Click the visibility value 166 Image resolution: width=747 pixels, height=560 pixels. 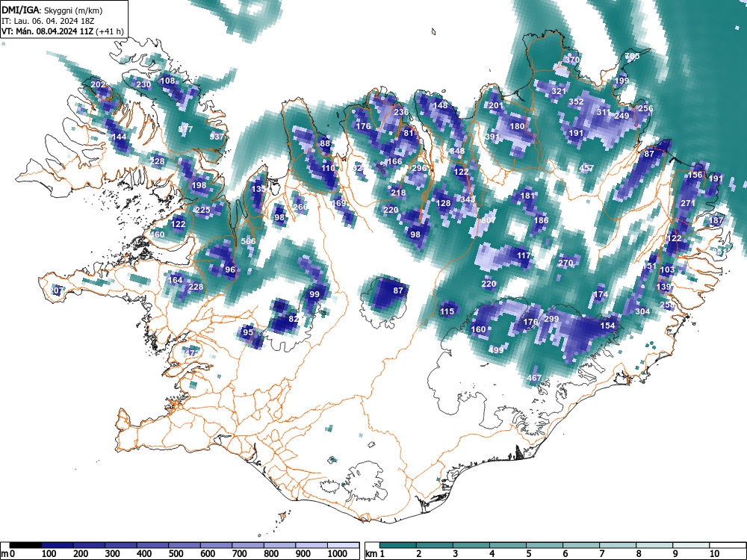(395, 161)
